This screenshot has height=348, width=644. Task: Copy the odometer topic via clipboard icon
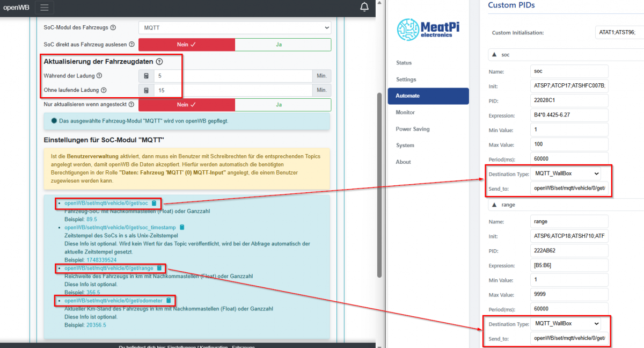click(169, 300)
